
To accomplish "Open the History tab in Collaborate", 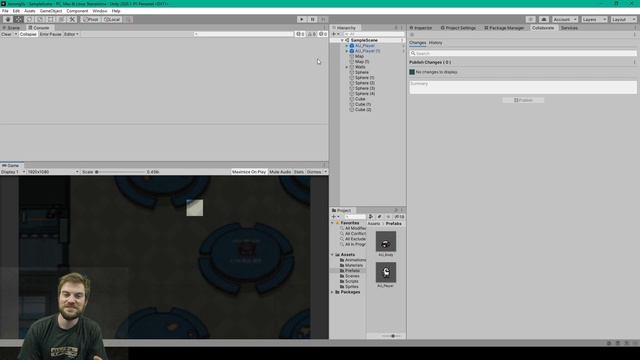I will 436,42.
